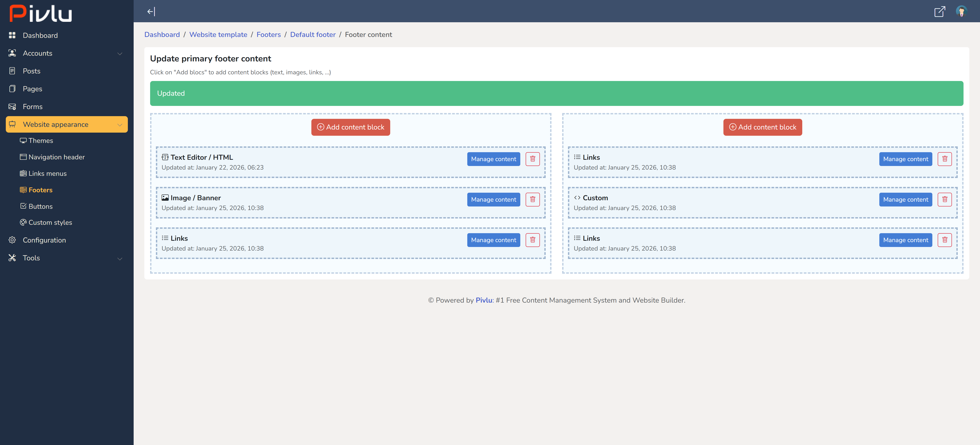
Task: Open Themes via its monitor icon
Action: 23,140
